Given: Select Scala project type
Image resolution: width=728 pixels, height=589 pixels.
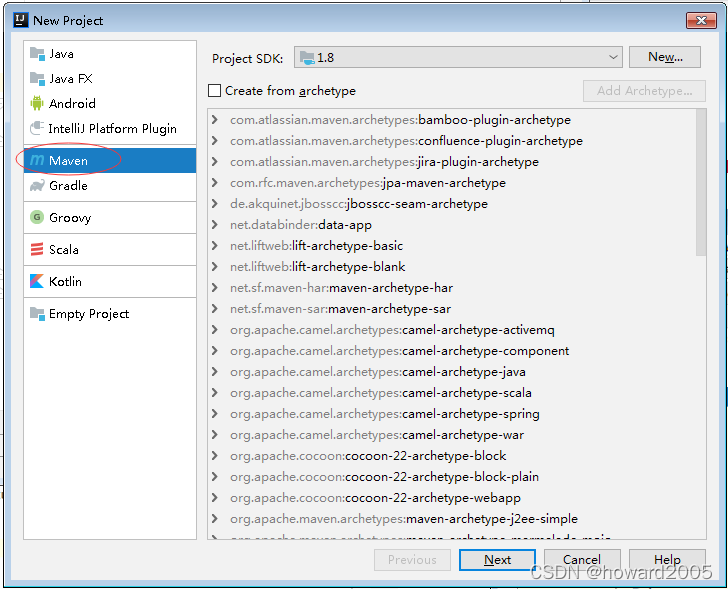Looking at the screenshot, I should click(110, 249).
